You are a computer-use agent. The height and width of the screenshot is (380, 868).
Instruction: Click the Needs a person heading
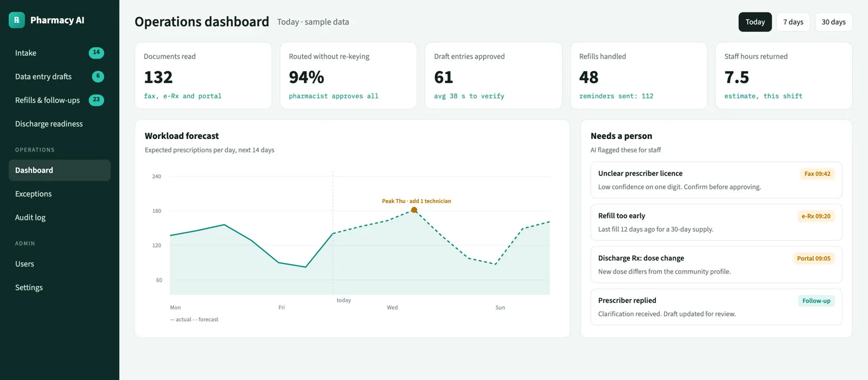coord(621,136)
